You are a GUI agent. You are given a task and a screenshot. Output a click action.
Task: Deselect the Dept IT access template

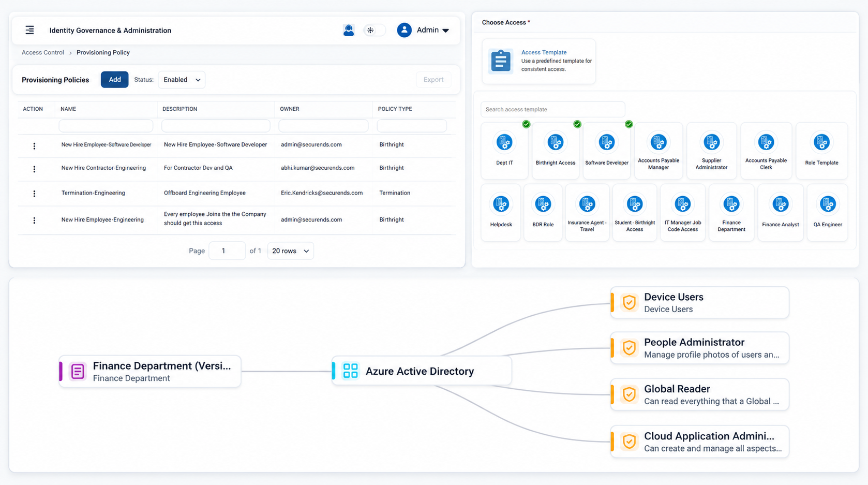tap(504, 151)
